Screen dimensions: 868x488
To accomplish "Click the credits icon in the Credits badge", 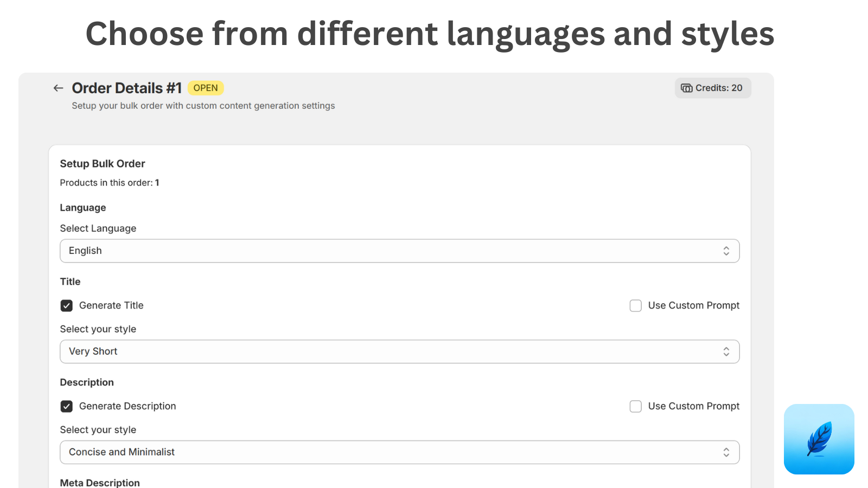I will point(686,88).
